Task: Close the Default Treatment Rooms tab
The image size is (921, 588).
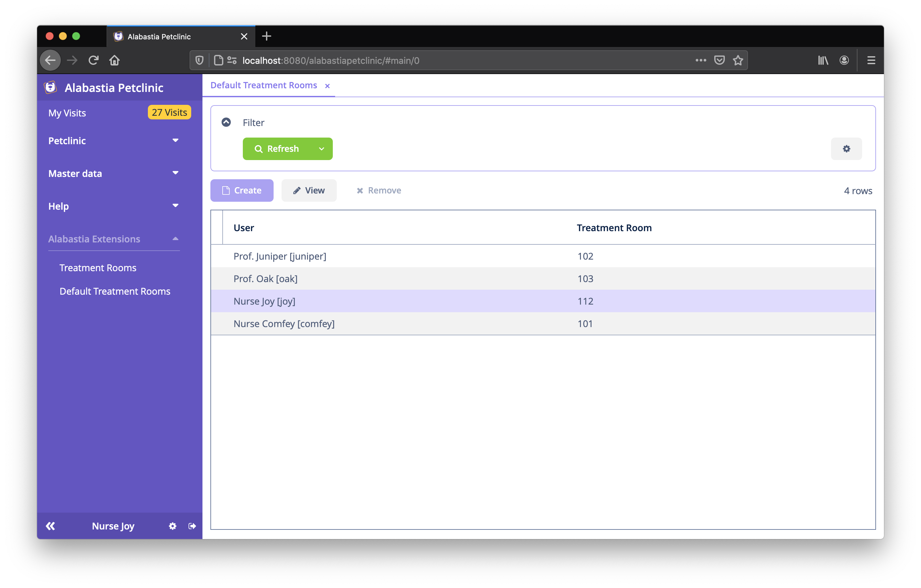Action: pyautogui.click(x=328, y=86)
